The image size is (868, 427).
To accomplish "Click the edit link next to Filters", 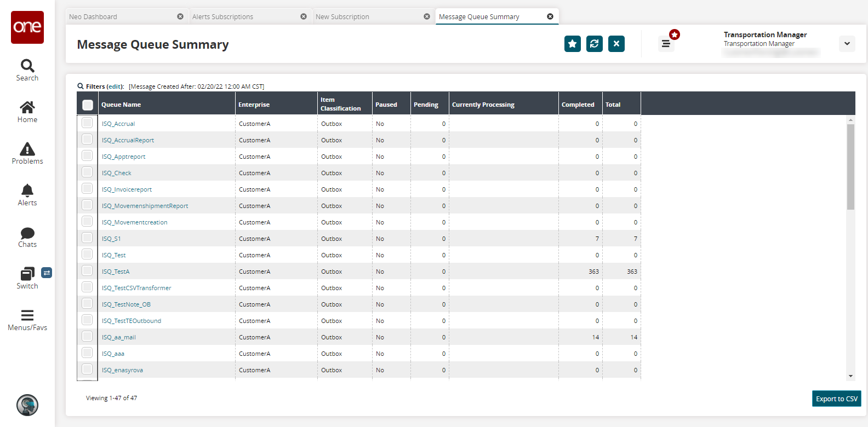I will [115, 86].
